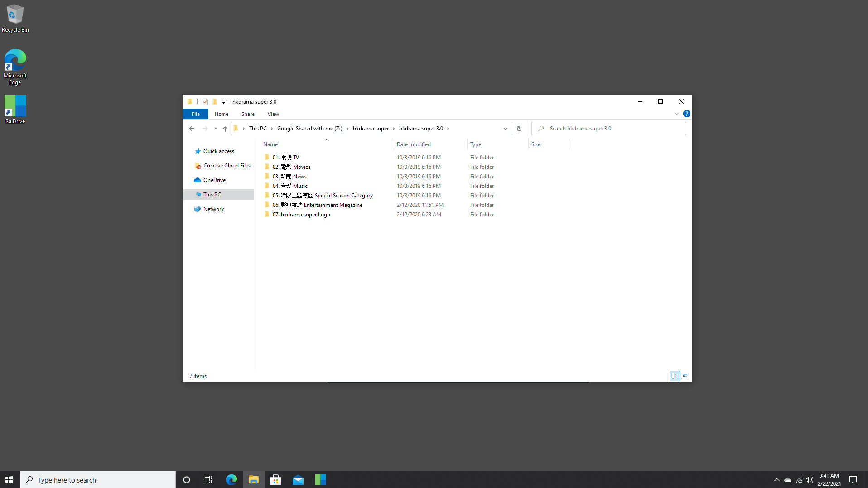The height and width of the screenshot is (488, 868).
Task: Refresh the hkdrama super 3.0 folder
Action: 519,129
